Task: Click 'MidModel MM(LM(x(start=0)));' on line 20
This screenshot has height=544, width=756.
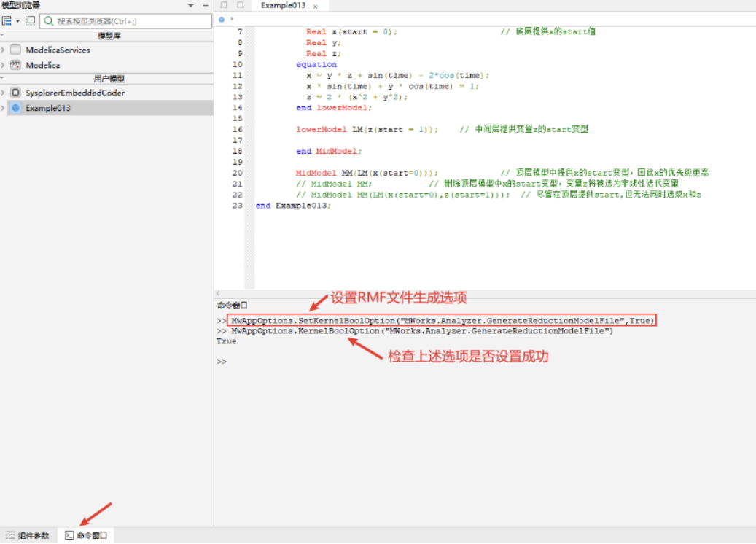Action: click(x=367, y=173)
